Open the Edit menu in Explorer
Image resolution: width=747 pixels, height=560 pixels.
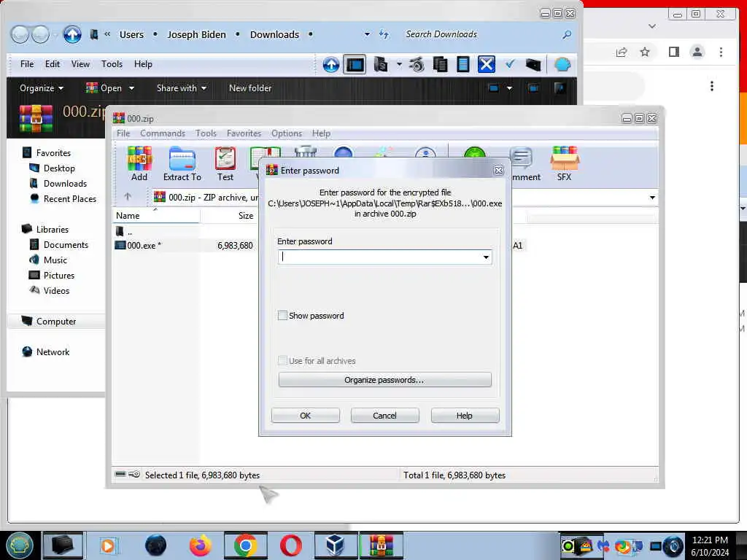tap(53, 64)
